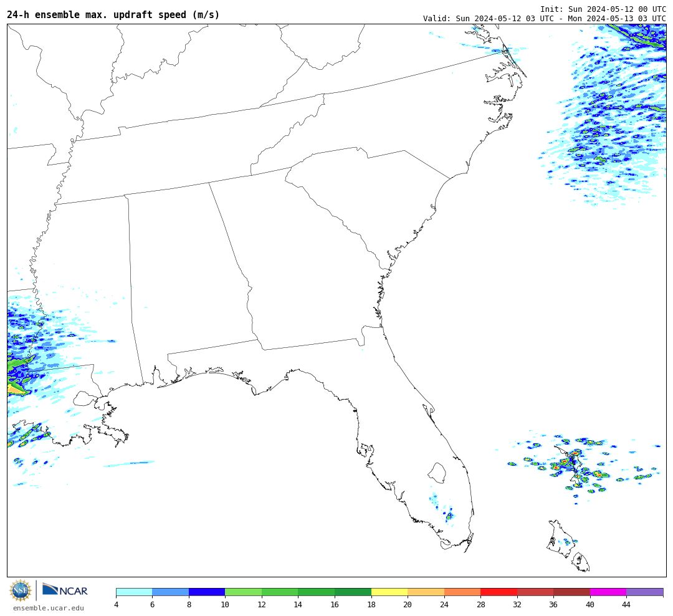Click the colorbar label '4'

tap(117, 604)
